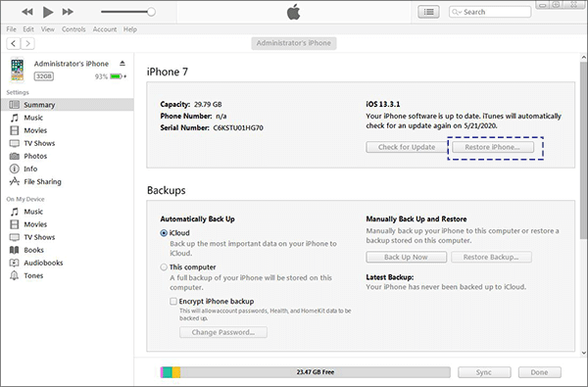Open the View menu
588x387 pixels.
click(48, 29)
